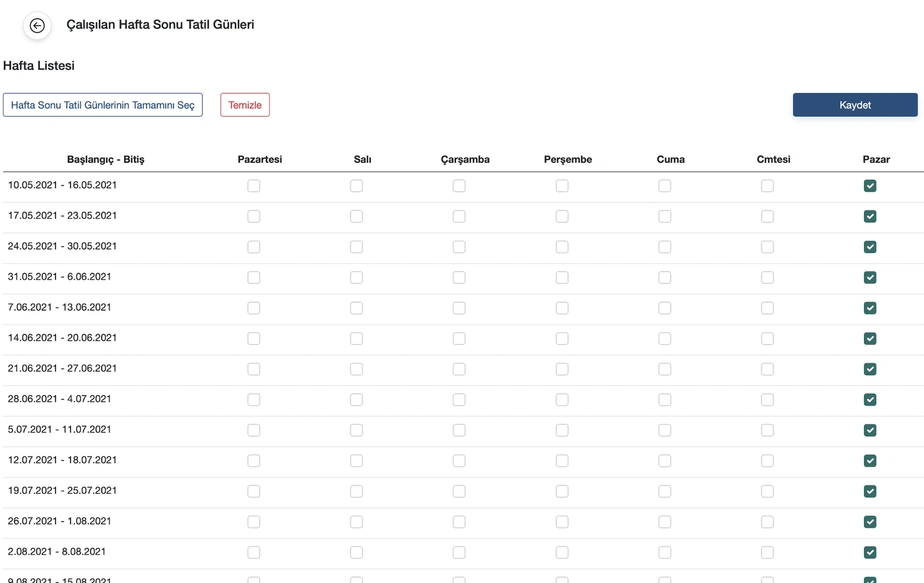
Task: Click the Cuma column header
Action: [x=671, y=160]
